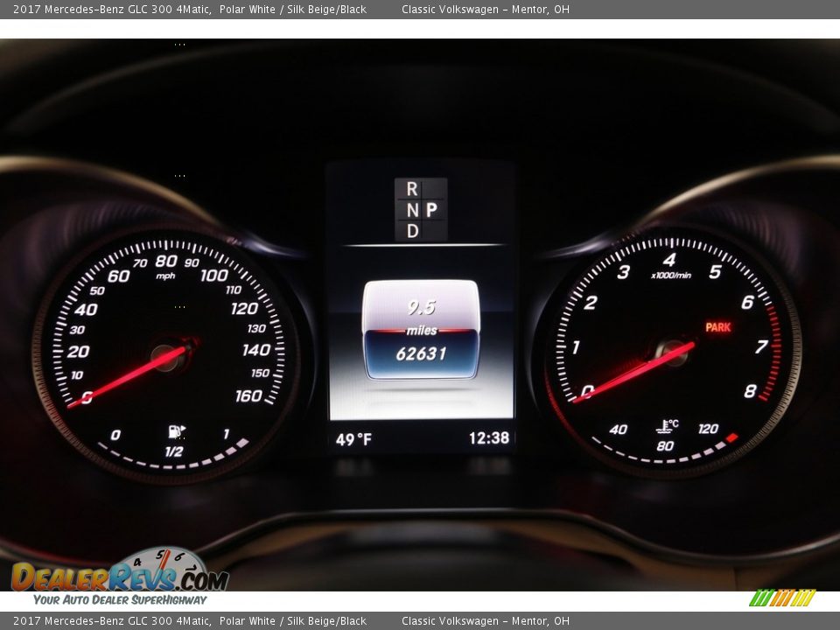
Task: Click the bottom 'Classic Volkswagen - Mentor, OH' text
Action: pyautogui.click(x=485, y=621)
